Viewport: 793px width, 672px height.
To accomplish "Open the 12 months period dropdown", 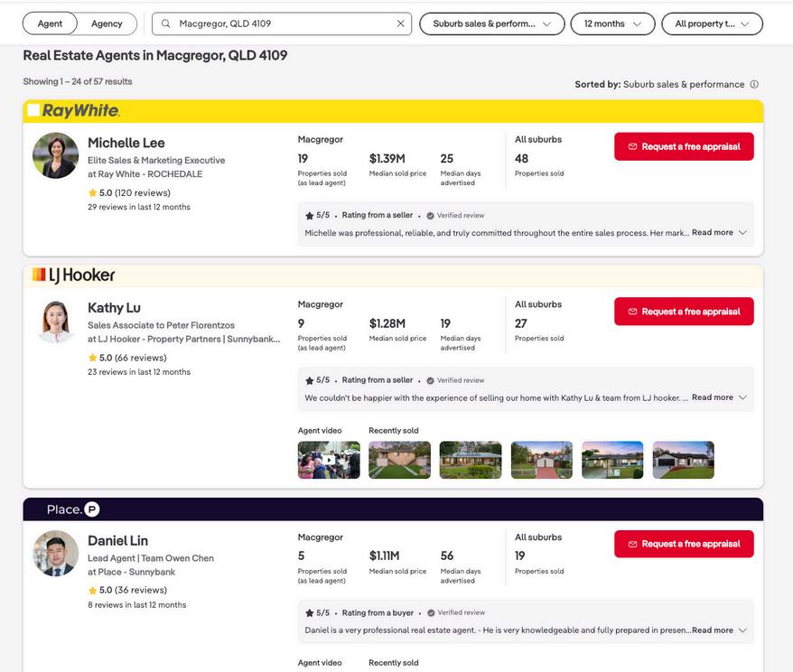I will [x=612, y=23].
